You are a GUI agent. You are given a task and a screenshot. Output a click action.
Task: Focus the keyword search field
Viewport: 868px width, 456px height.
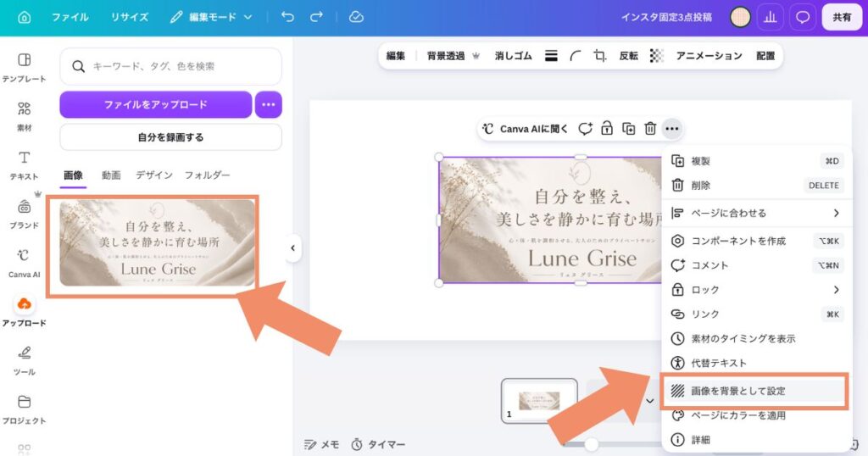point(170,66)
